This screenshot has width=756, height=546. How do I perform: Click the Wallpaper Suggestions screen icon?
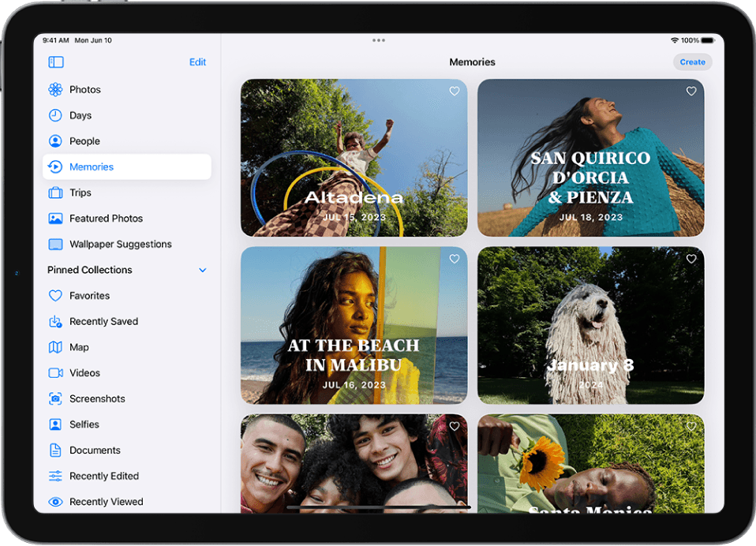tap(55, 244)
